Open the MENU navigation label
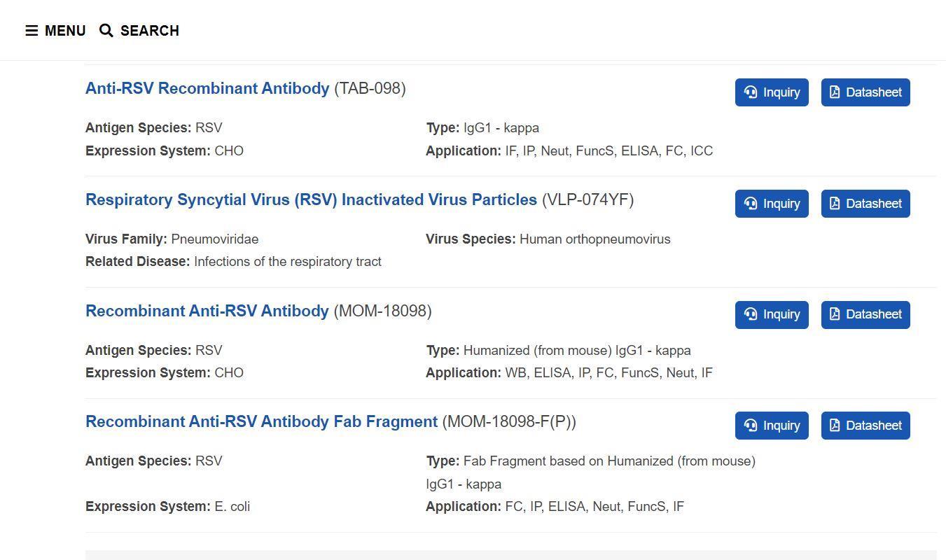The width and height of the screenshot is (946, 560). pyautogui.click(x=65, y=31)
